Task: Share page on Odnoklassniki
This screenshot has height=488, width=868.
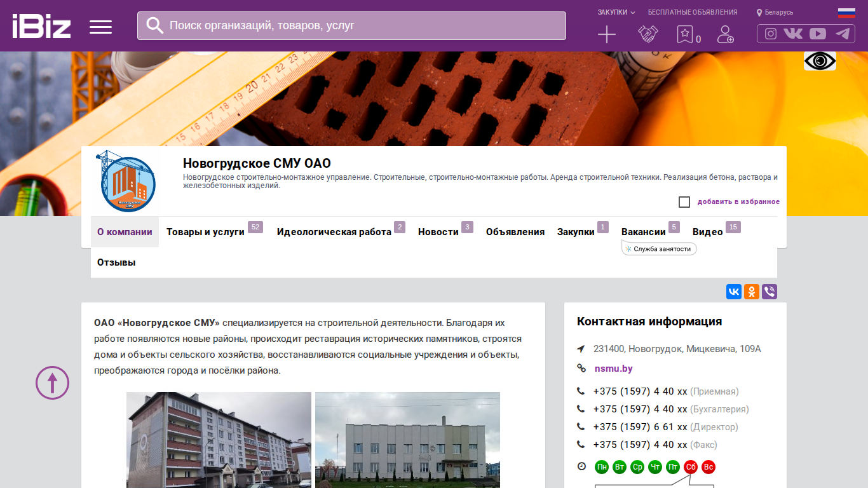Action: (752, 292)
